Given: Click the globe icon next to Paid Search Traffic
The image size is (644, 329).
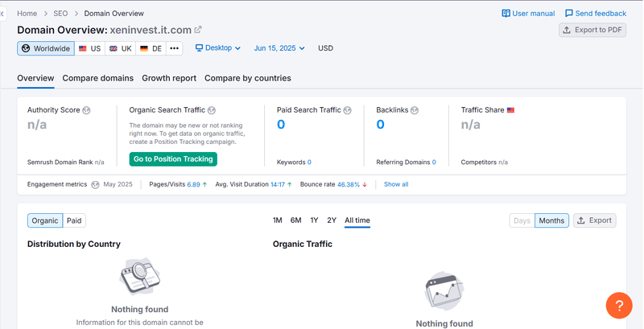Looking at the screenshot, I should pos(348,110).
